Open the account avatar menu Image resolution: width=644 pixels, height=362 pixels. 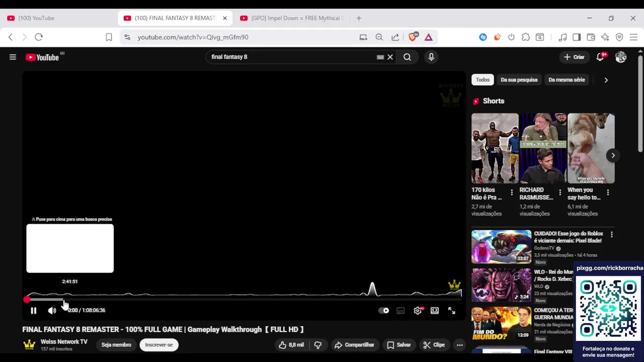point(621,57)
